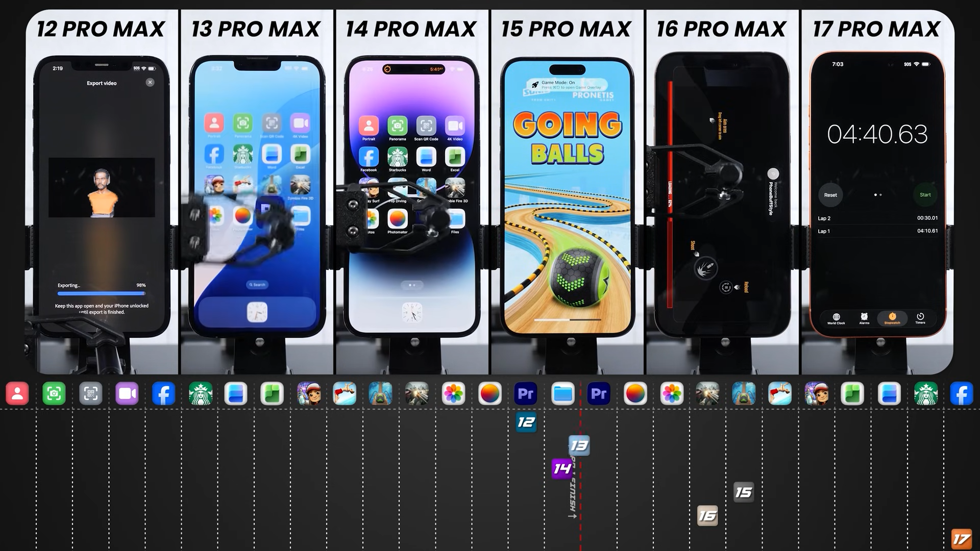
Task: Tap the Reset button on the stopwatch
Action: pyautogui.click(x=830, y=194)
